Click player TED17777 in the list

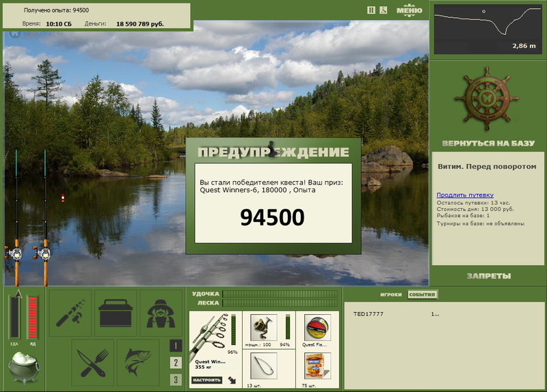pyautogui.click(x=369, y=314)
